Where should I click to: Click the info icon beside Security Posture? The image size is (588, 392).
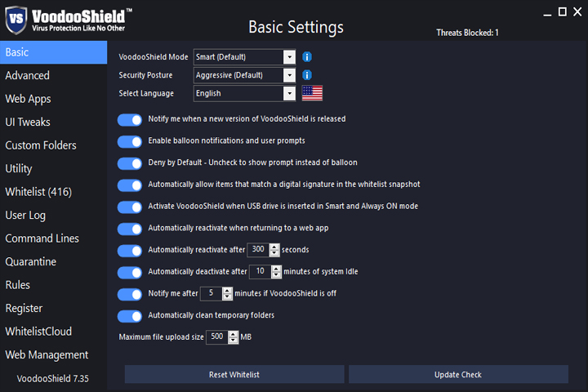[x=307, y=75]
